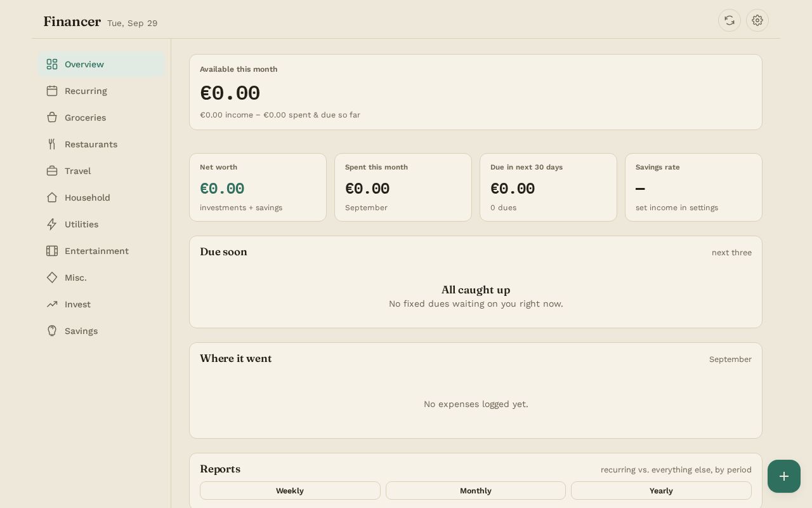
Task: Click the plus add-expense button
Action: tap(784, 476)
